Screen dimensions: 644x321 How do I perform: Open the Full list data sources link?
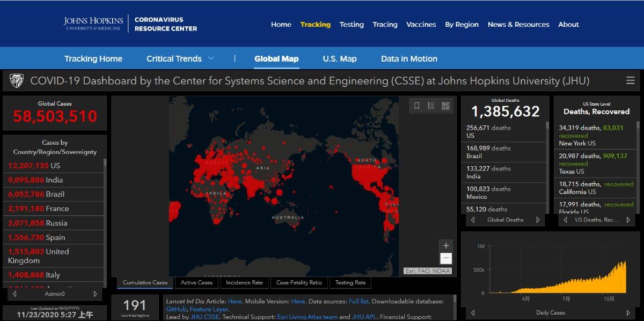tap(359, 302)
